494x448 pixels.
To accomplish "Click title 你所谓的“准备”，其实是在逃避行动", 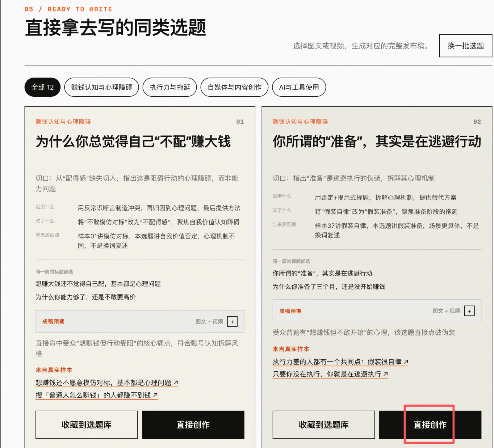I will tap(377, 142).
